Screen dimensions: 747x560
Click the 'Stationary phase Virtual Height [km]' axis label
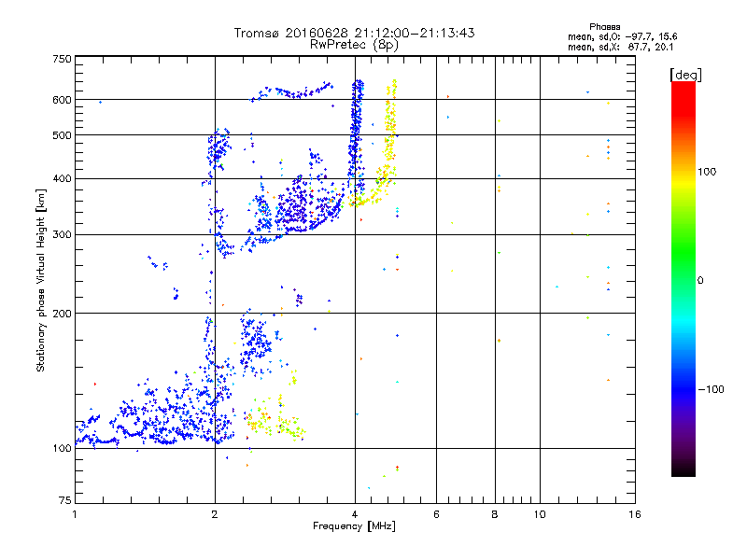pyautogui.click(x=41, y=280)
